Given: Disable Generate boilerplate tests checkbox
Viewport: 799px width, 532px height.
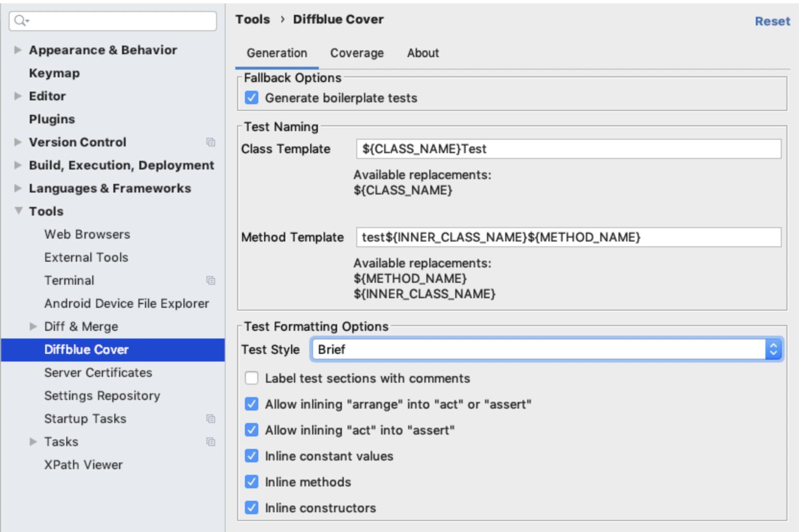Looking at the screenshot, I should 252,98.
